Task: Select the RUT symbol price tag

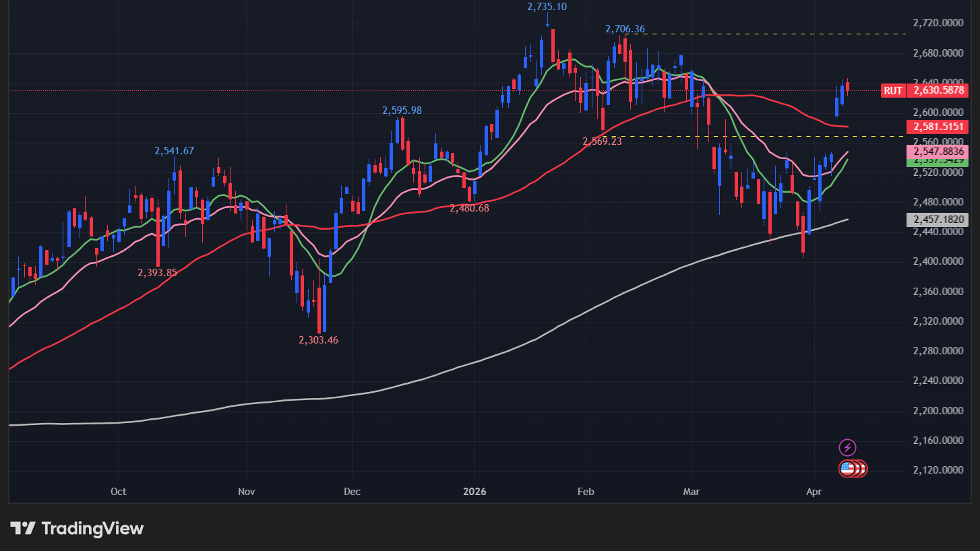Action: click(892, 90)
